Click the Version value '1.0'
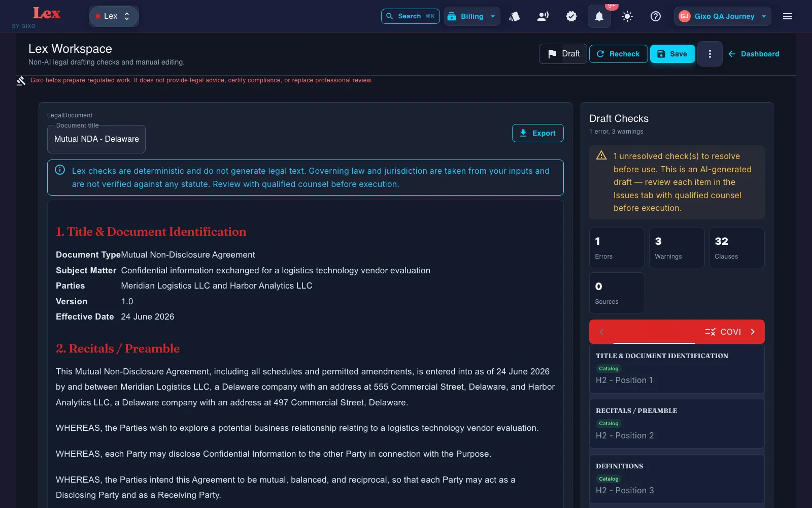 click(x=127, y=302)
